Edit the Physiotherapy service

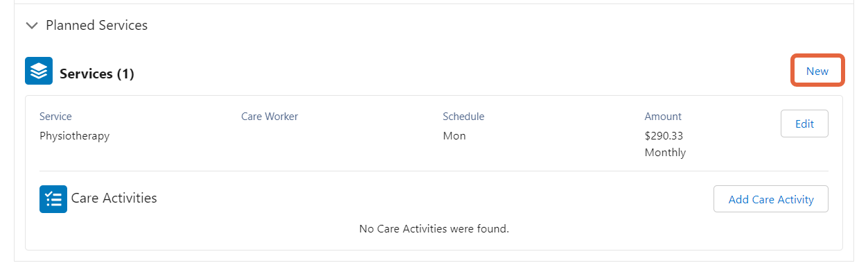click(x=804, y=124)
